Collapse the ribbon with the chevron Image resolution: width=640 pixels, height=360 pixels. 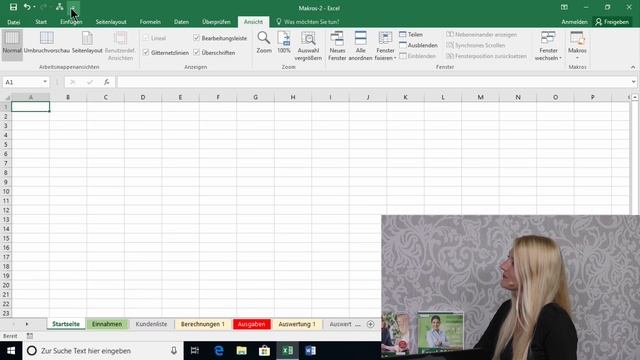pyautogui.click(x=633, y=67)
